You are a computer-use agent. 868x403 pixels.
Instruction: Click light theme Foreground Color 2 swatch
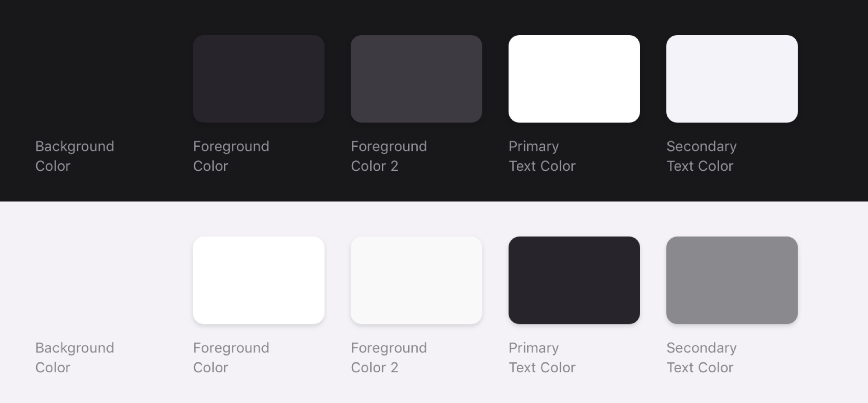click(x=416, y=280)
